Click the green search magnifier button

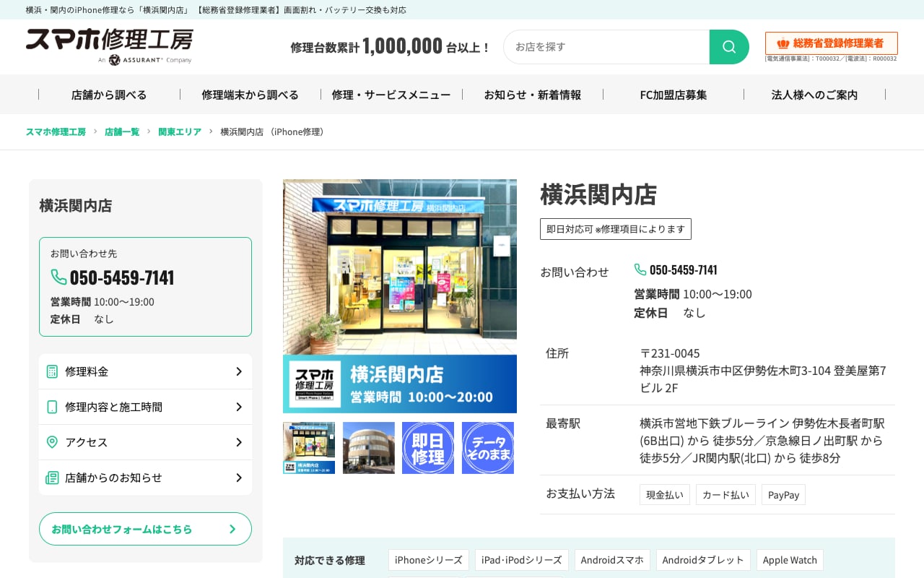click(729, 47)
